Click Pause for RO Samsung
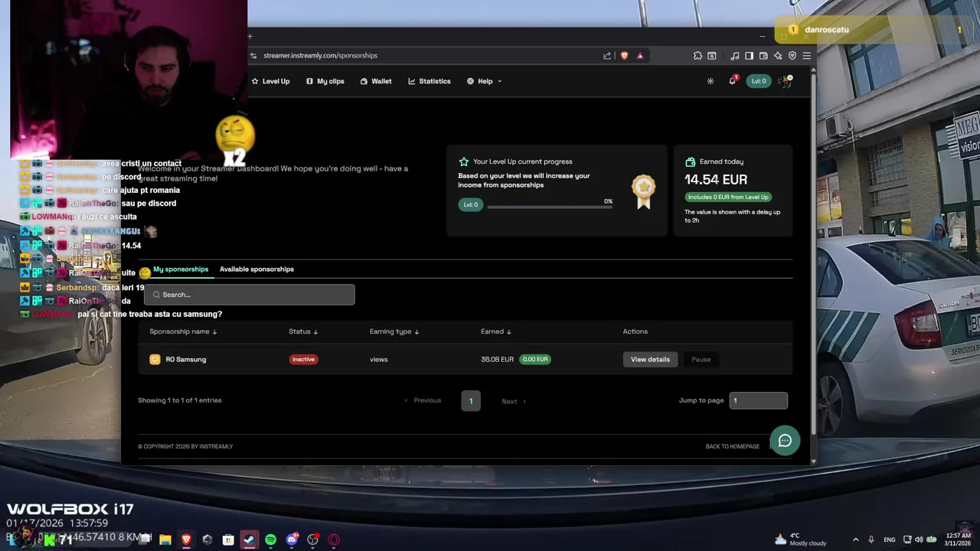 701,360
